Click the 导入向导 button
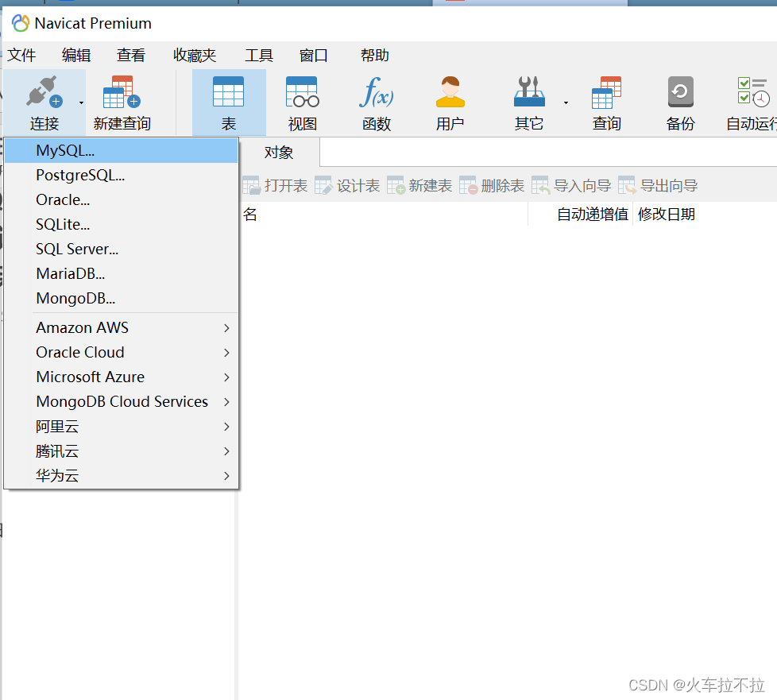777x700 pixels. [x=571, y=186]
